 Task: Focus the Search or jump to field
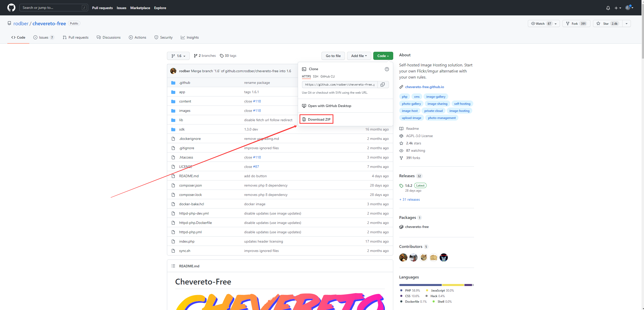(54, 8)
